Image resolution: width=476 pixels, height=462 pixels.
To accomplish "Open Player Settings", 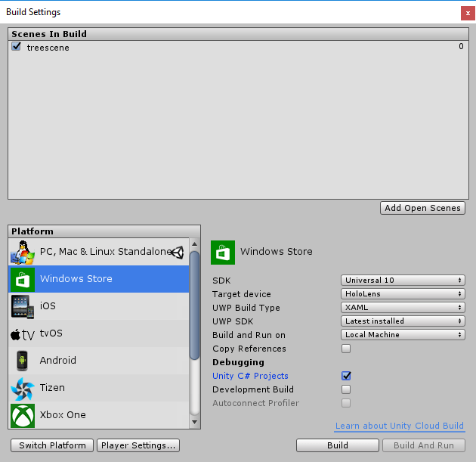I will point(138,445).
